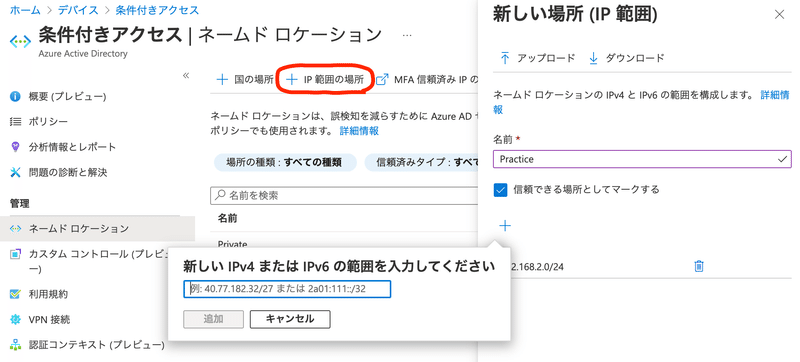
Task: Collapse the sidebar with double chevron
Action: coord(186,75)
